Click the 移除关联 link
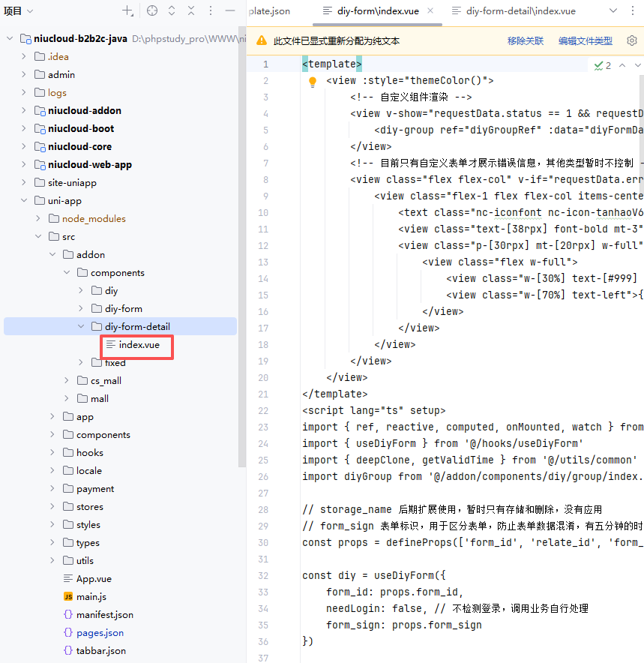The width and height of the screenshot is (644, 663). [526, 41]
